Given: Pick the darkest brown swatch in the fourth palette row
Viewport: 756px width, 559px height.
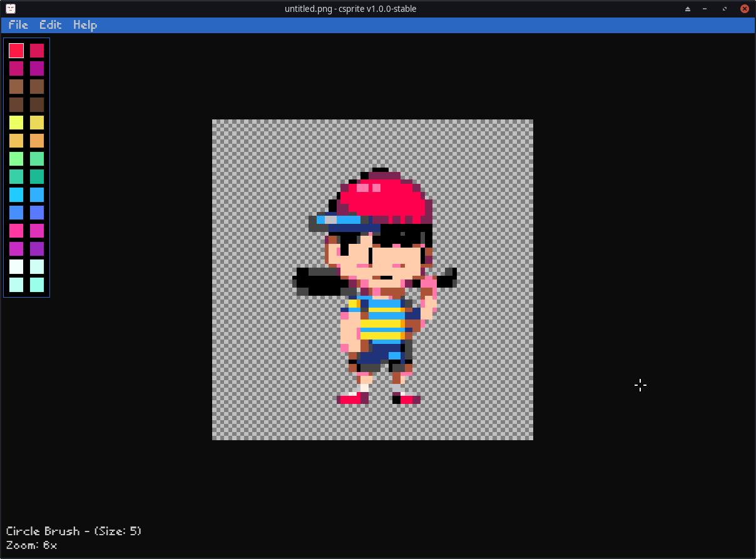Looking at the screenshot, I should click(37, 105).
